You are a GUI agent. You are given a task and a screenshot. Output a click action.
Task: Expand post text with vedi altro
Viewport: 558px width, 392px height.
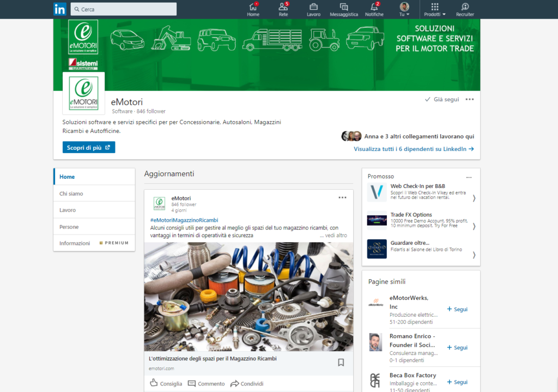click(333, 236)
